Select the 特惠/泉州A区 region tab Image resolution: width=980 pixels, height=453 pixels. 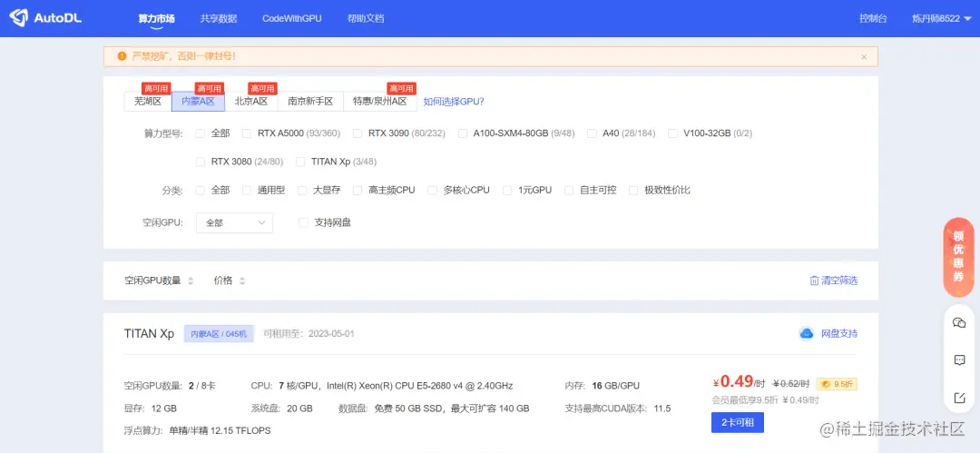(380, 101)
